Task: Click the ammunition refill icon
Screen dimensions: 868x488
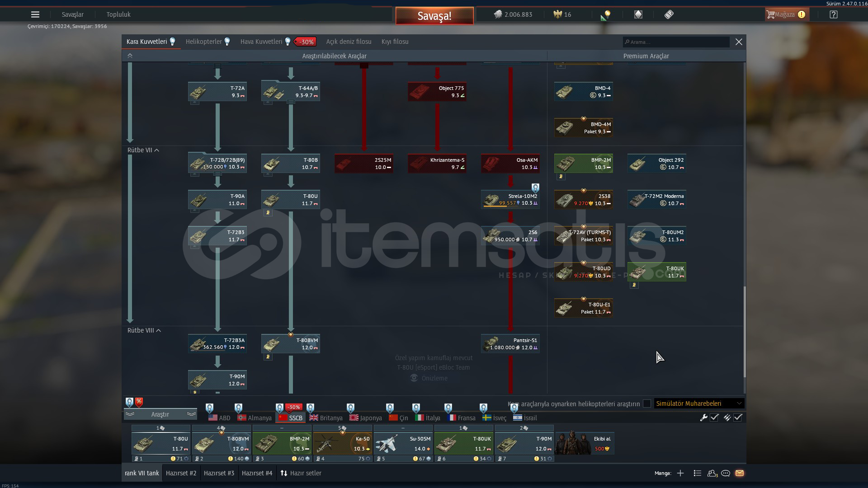Action: 727,418
